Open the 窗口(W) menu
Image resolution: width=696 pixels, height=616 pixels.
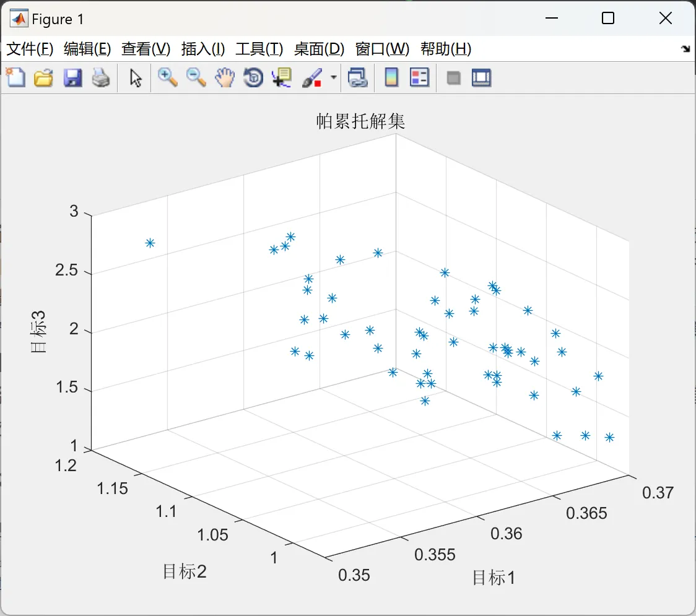[x=382, y=49]
